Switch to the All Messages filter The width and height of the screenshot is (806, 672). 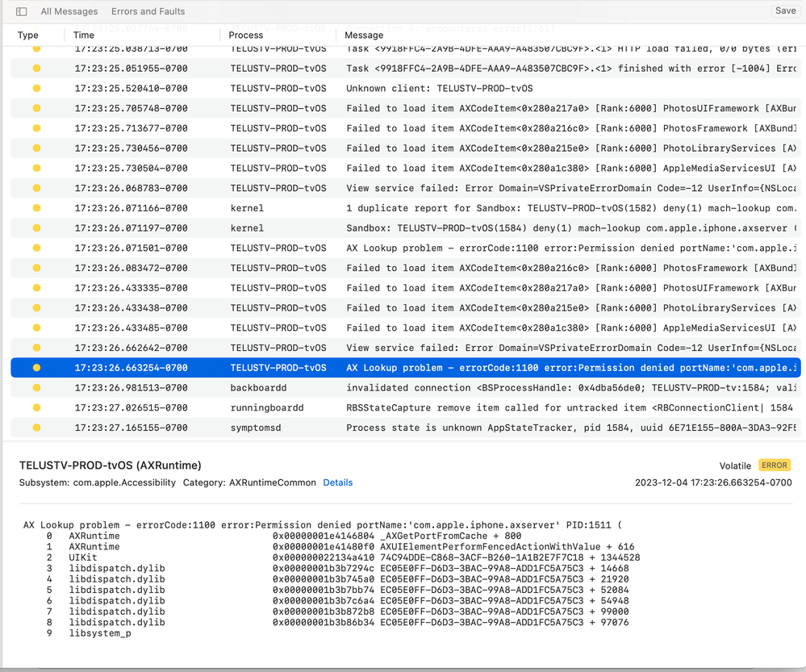69,11
